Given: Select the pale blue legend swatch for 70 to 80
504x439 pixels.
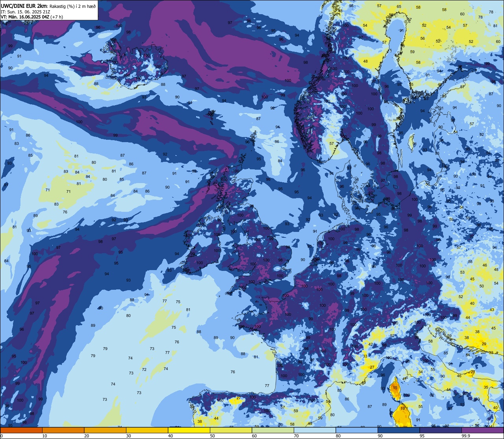Looking at the screenshot, I should 315,430.
